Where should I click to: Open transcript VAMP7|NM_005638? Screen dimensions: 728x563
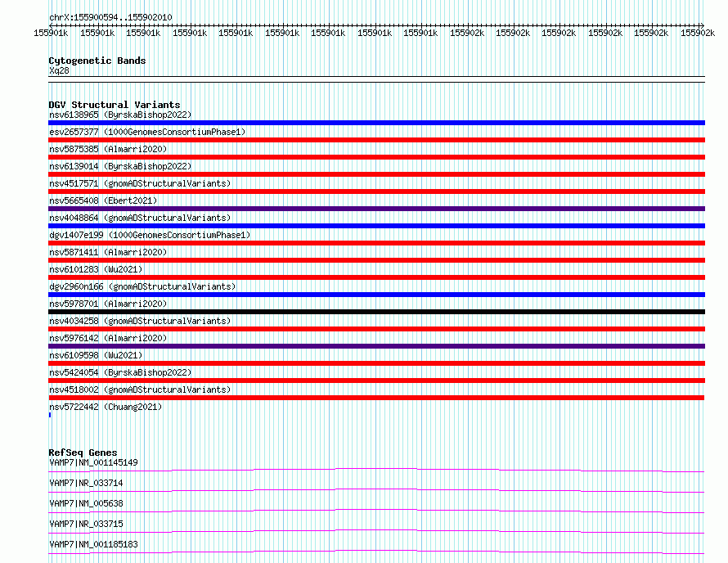[86, 503]
